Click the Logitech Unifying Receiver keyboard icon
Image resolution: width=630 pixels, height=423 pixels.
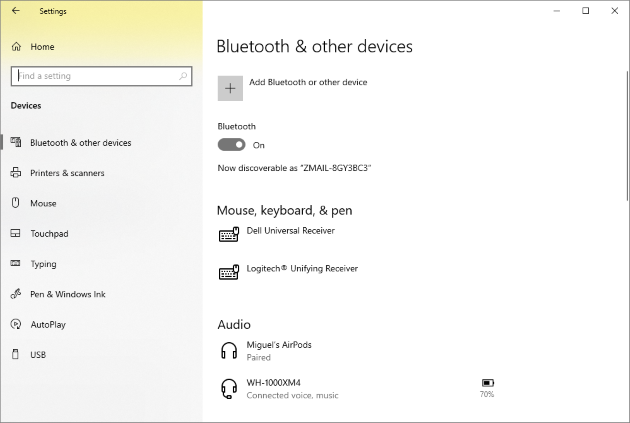point(228,273)
